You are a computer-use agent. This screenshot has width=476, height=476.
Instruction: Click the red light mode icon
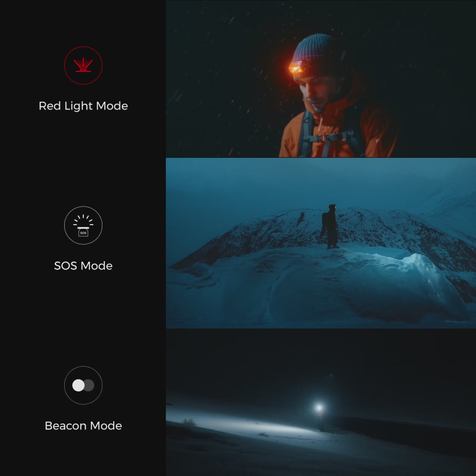(83, 65)
